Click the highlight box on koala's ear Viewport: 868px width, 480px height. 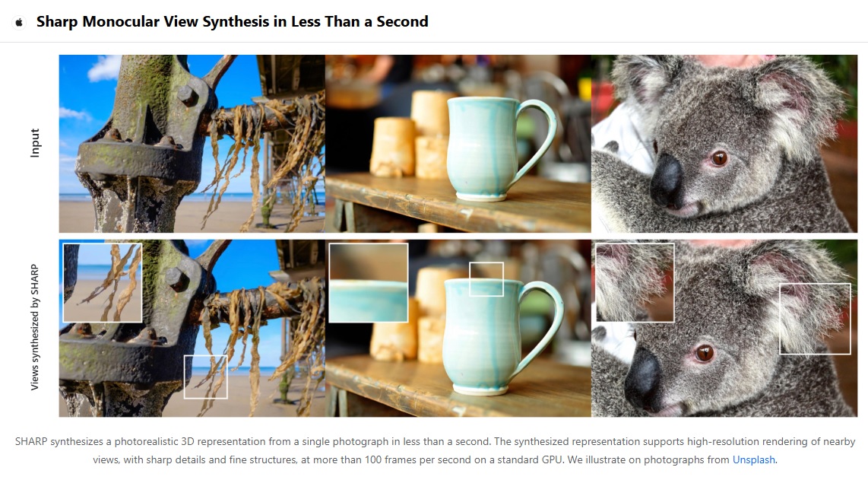point(815,319)
